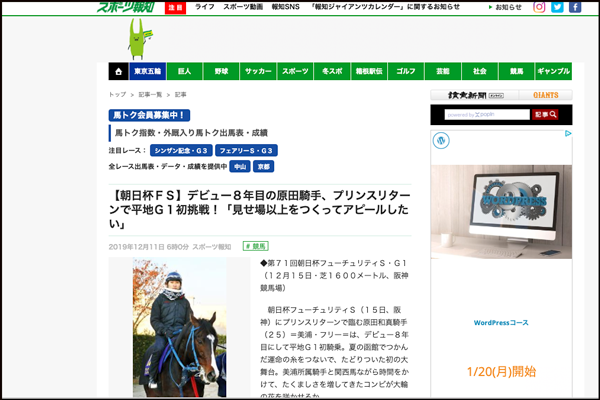The height and width of the screenshot is (400, 600).
Task: Open the 東京五輪 navigation tab
Action: (147, 72)
